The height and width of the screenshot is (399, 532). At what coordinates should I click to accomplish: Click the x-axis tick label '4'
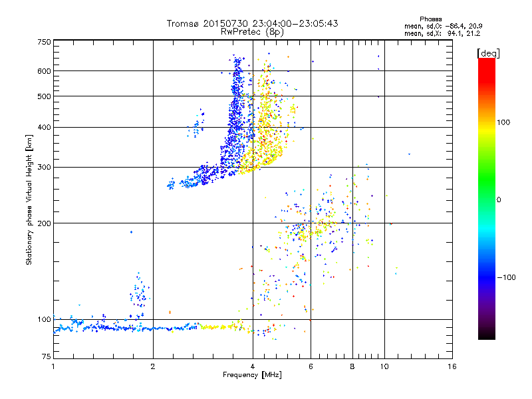pyautogui.click(x=253, y=366)
